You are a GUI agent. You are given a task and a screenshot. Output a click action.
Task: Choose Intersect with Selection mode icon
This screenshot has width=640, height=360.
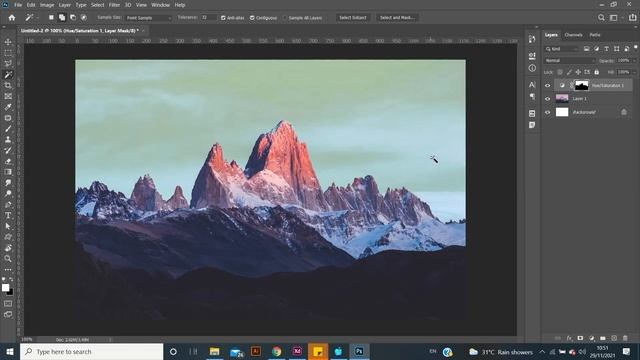pyautogui.click(x=84, y=18)
